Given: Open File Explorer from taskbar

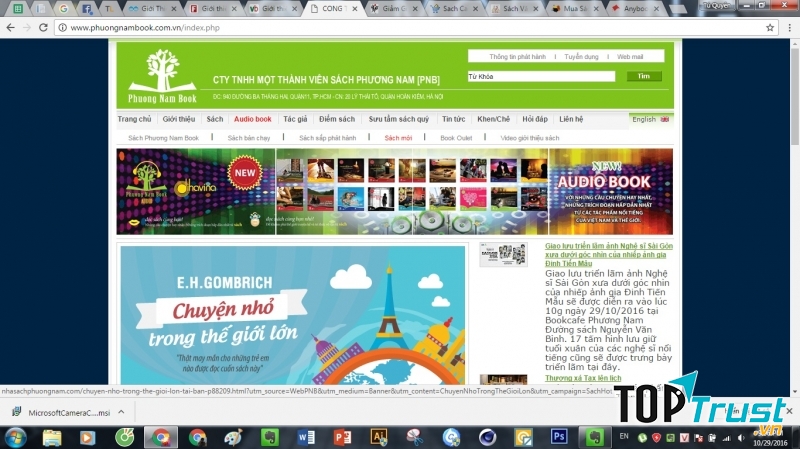Looking at the screenshot, I should pos(52,438).
